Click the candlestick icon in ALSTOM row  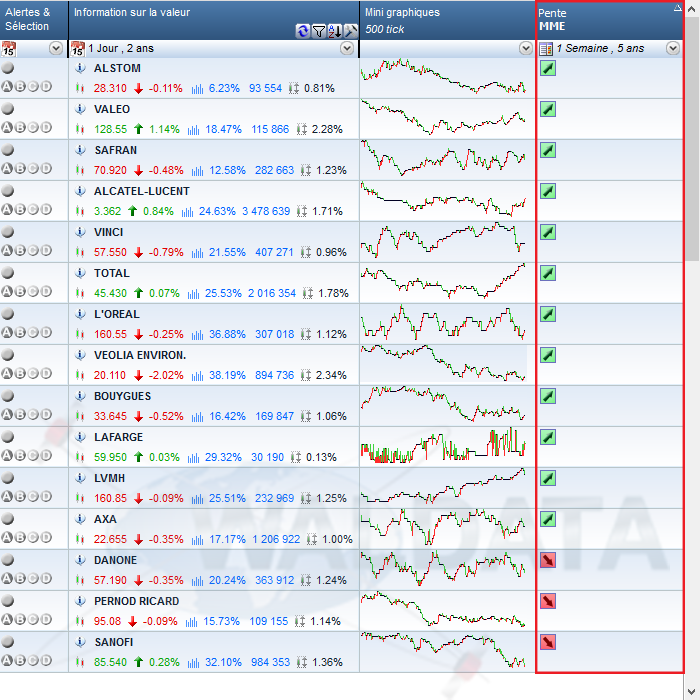80,88
